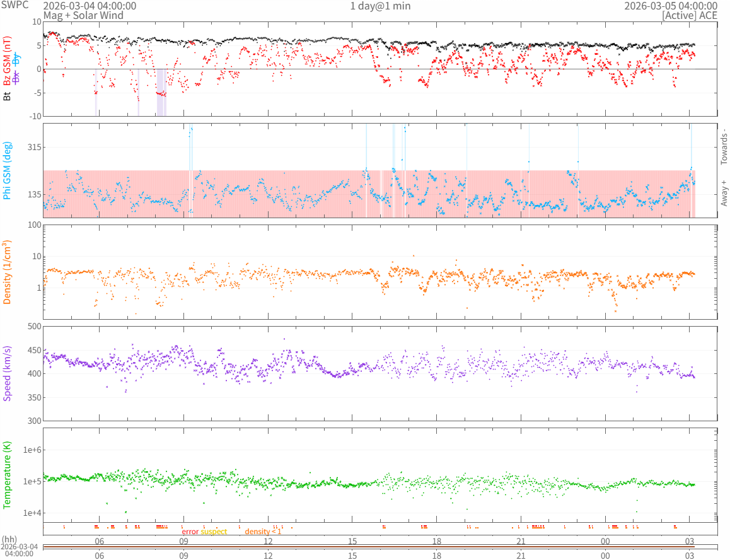Open the 1 day@1 min timespan selector
730x560 pixels.
380,6
